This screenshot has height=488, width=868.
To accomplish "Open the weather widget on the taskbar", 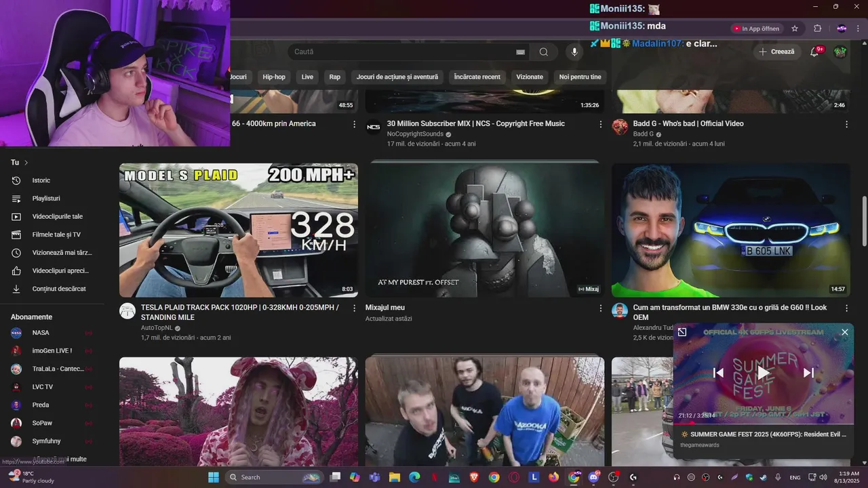I will [x=31, y=477].
